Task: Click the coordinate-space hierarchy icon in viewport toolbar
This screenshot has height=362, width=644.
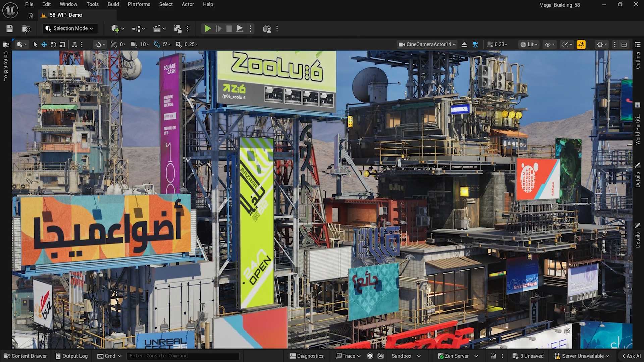Action: pyautogui.click(x=74, y=44)
